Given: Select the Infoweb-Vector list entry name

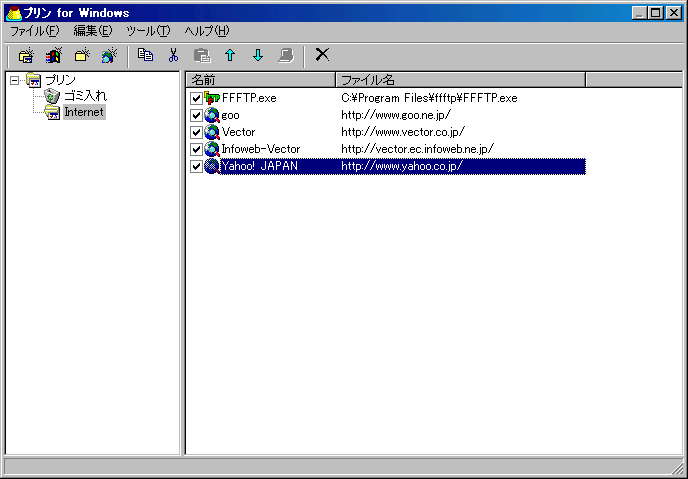Looking at the screenshot, I should (261, 149).
